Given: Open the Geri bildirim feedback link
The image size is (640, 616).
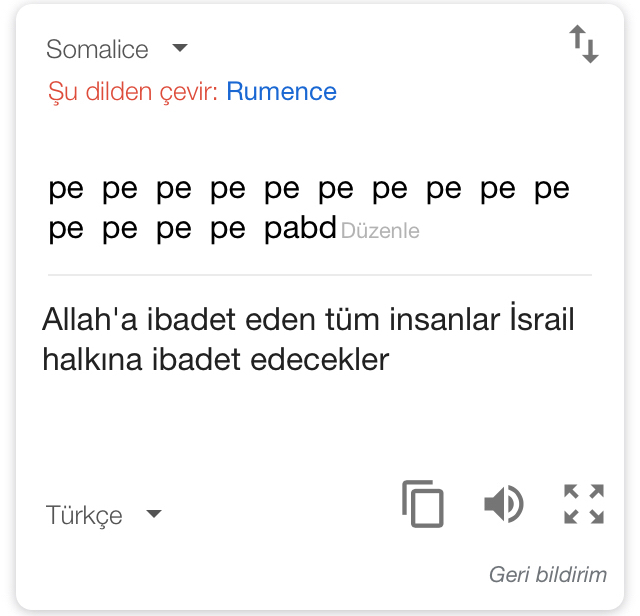Looking at the screenshot, I should coord(547,575).
